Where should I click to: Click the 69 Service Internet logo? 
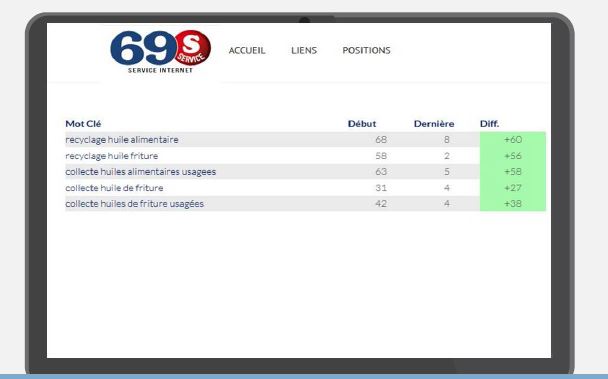[161, 52]
